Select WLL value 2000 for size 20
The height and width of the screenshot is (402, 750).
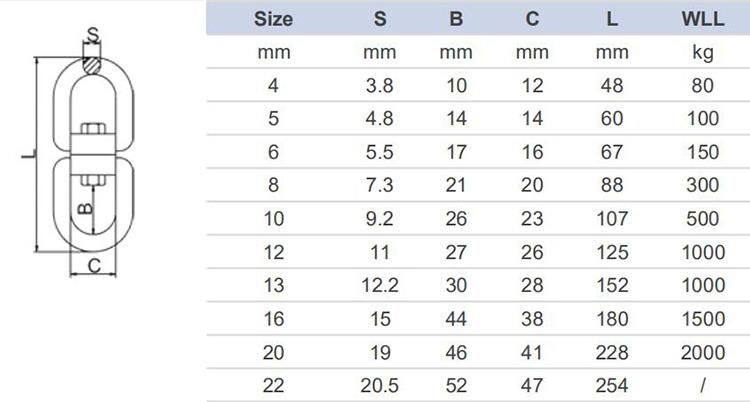(x=703, y=353)
